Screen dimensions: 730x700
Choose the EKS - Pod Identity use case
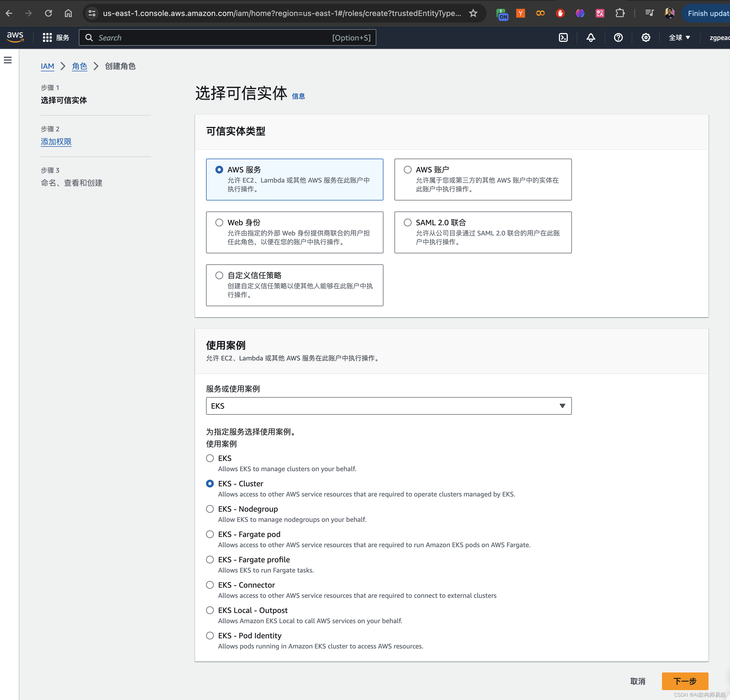point(210,635)
